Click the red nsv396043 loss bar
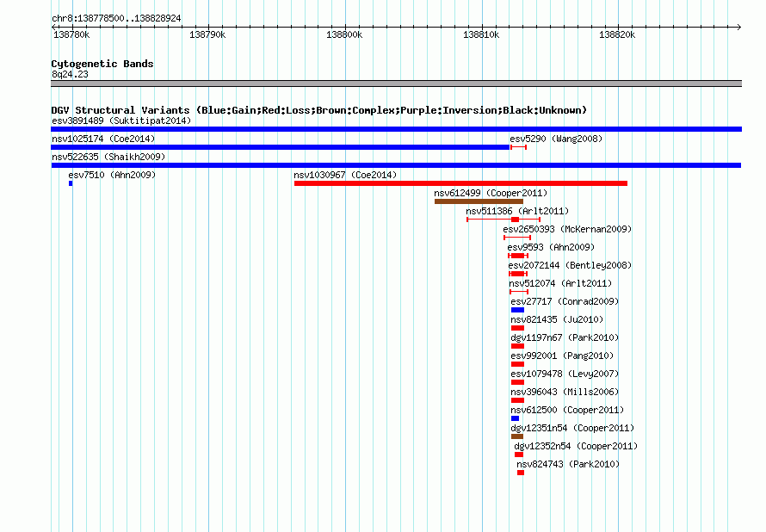Viewport: 766px width, 532px height. pos(517,400)
